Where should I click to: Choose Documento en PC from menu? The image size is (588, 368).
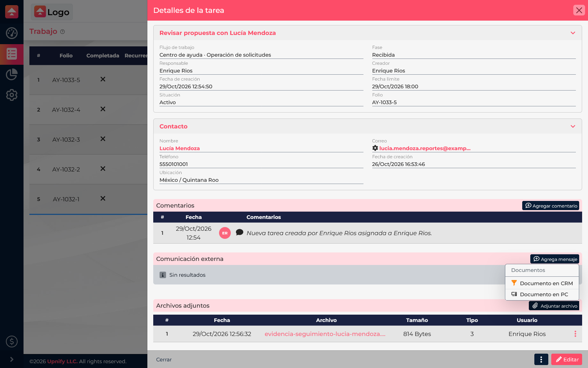pyautogui.click(x=542, y=294)
